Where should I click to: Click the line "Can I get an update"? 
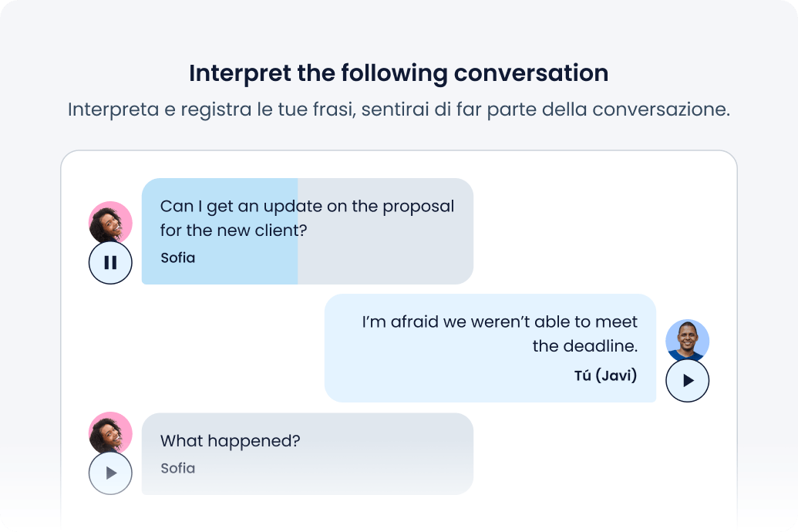coord(233,207)
